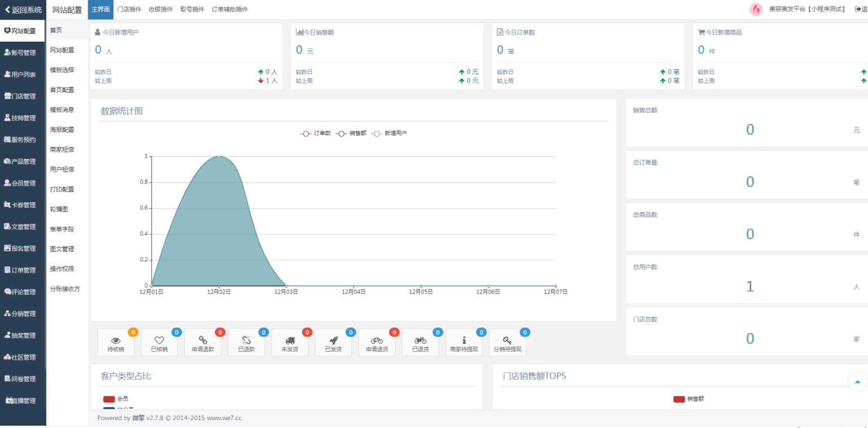The image size is (868, 428).
Task: Click the 微擎 link in footer
Action: pos(138,418)
